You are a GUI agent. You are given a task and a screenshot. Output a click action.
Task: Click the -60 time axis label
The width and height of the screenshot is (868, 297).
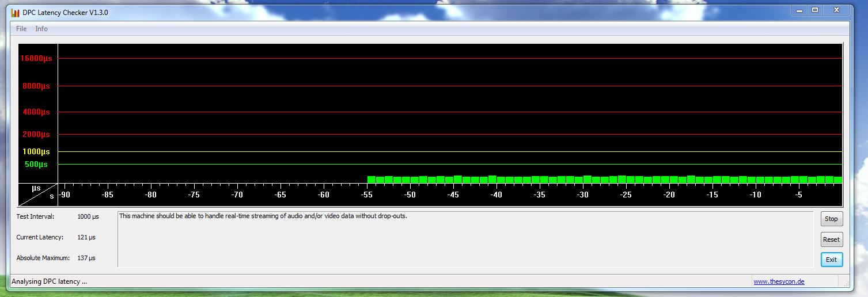pyautogui.click(x=323, y=195)
